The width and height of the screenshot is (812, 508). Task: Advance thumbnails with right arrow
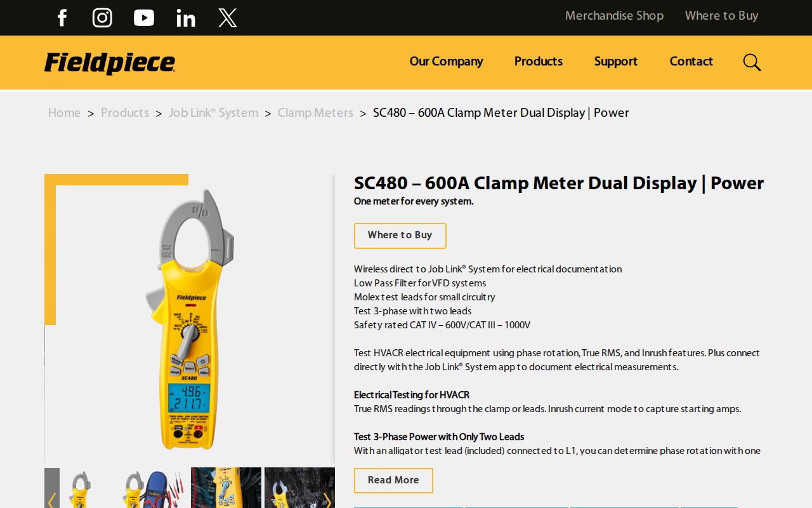[327, 498]
